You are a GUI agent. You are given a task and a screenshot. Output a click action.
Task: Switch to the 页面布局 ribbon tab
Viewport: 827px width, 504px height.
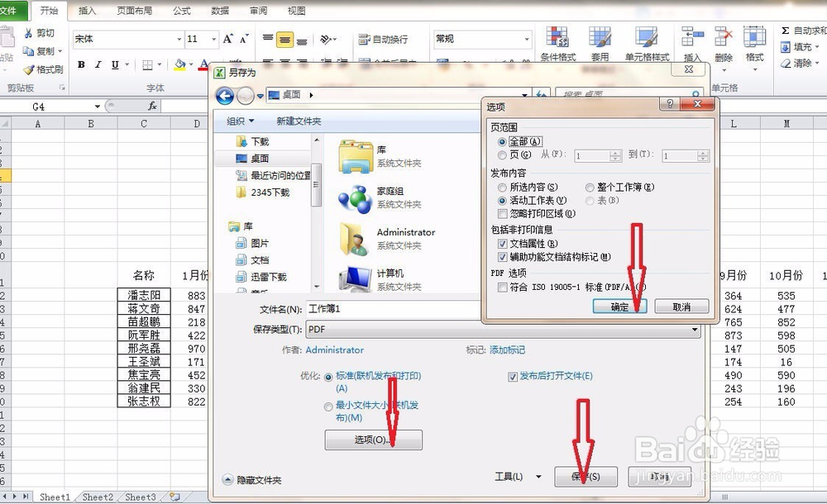(x=132, y=11)
